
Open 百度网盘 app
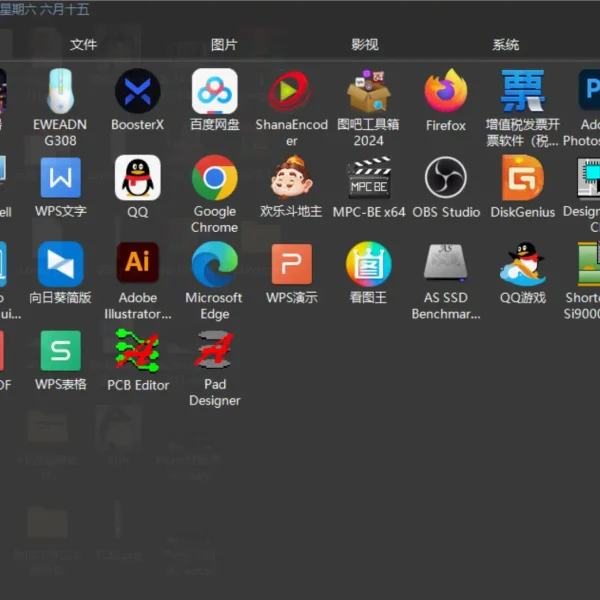coord(215,91)
